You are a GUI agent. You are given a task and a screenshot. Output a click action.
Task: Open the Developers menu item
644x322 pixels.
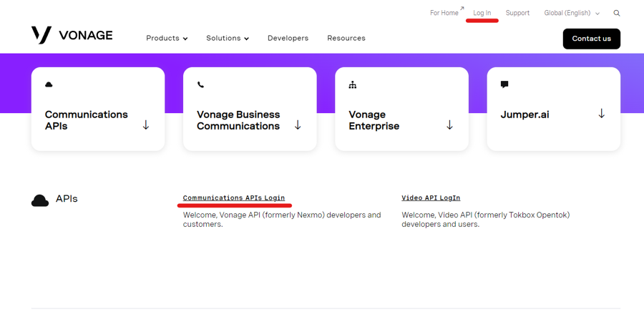288,39
